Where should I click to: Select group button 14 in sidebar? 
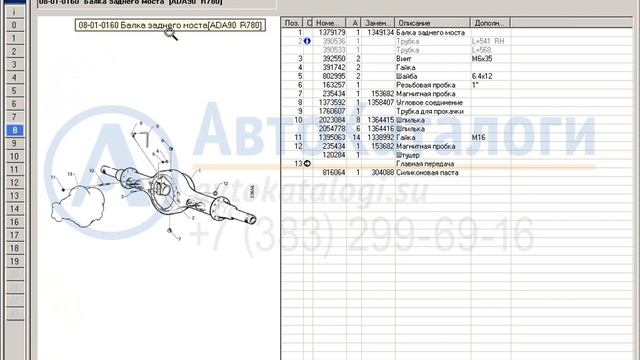tap(14, 209)
